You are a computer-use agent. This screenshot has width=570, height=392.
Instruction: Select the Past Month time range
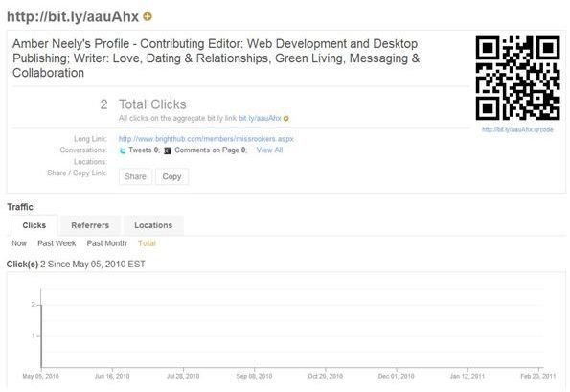(x=106, y=243)
